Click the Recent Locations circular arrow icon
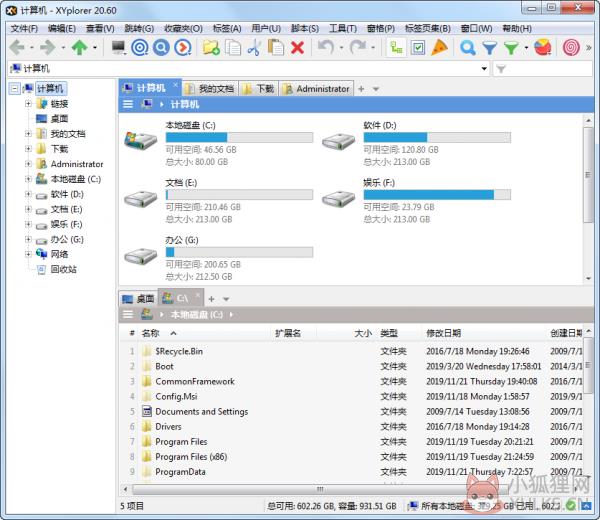The image size is (600, 520). click(183, 47)
